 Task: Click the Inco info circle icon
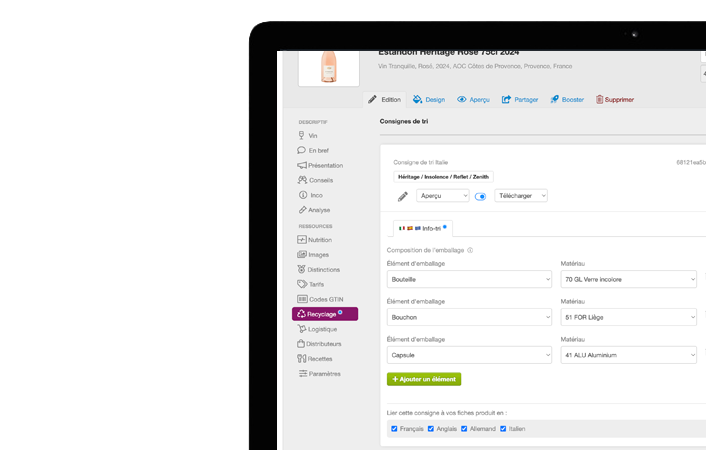tap(303, 195)
